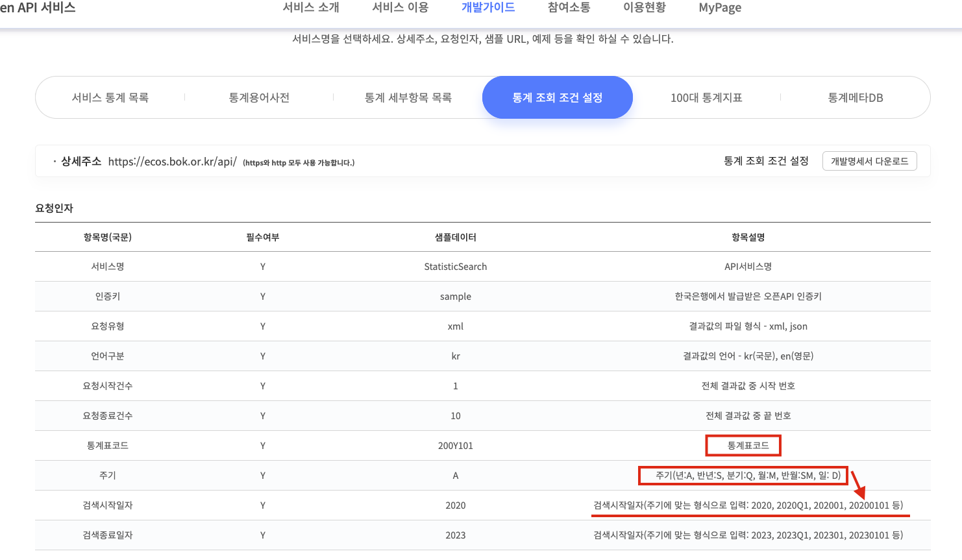Click the 200Y101 sample data cell
The width and height of the screenshot is (962, 560).
[456, 446]
